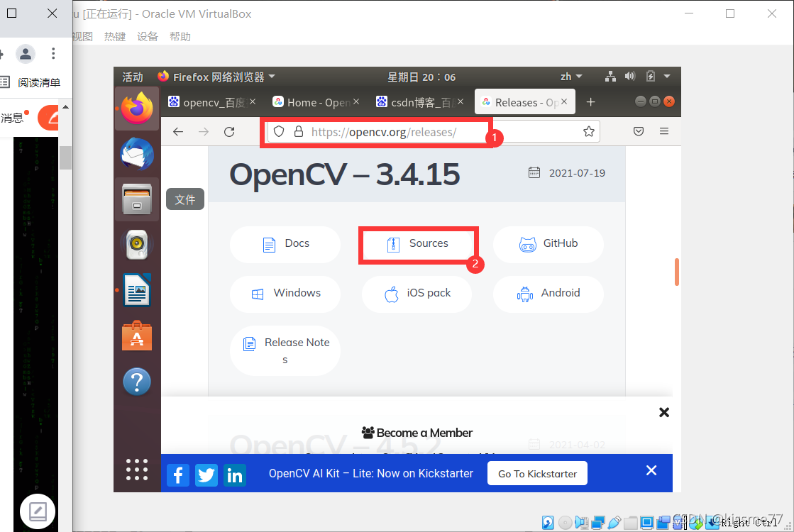Click 活动 Activities in top bar
Viewport: 794px width, 532px height.
point(133,77)
